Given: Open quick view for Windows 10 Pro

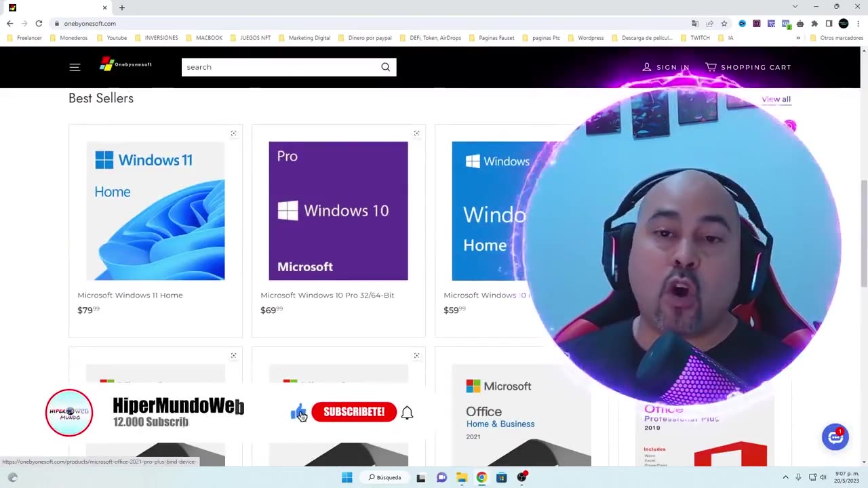Looking at the screenshot, I should point(416,134).
